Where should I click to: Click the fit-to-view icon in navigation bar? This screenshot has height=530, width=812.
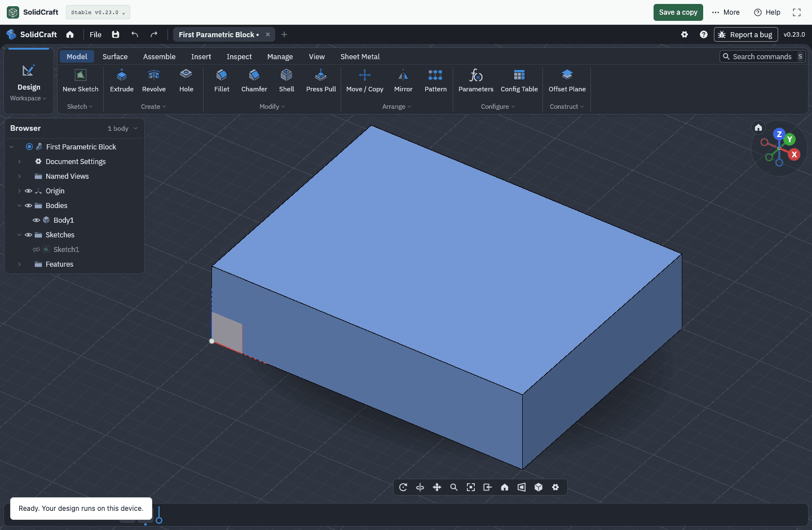471,487
